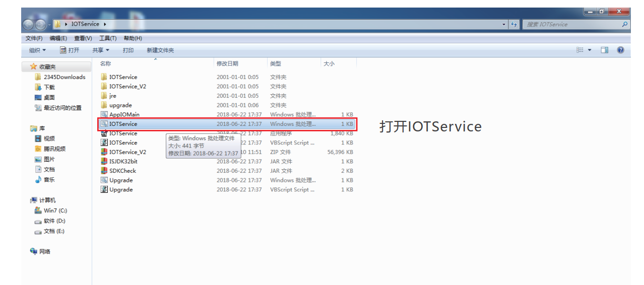
Task: Select the IOTService_V2 ZIP file
Action: [123, 152]
